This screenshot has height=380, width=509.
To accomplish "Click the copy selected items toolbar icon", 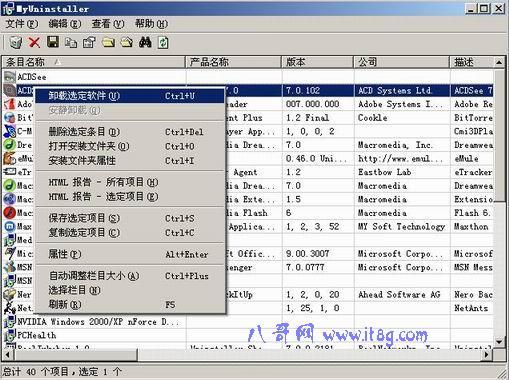I will [71, 43].
